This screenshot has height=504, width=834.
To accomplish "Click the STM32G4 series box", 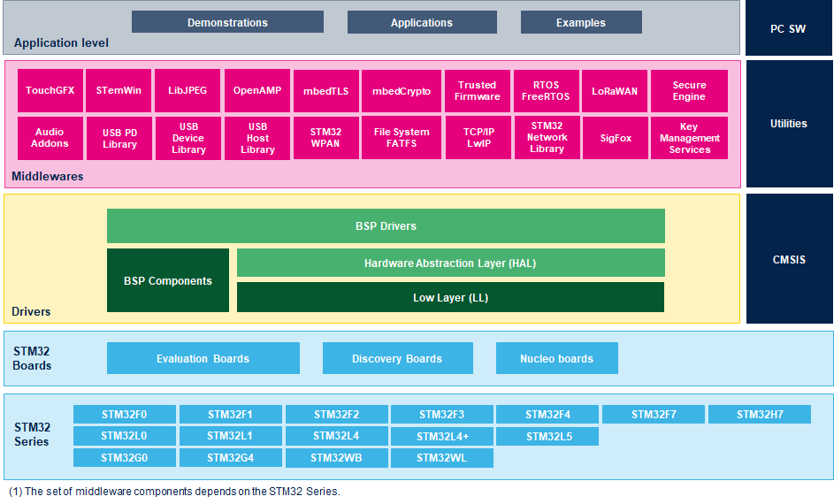I will pos(230,458).
